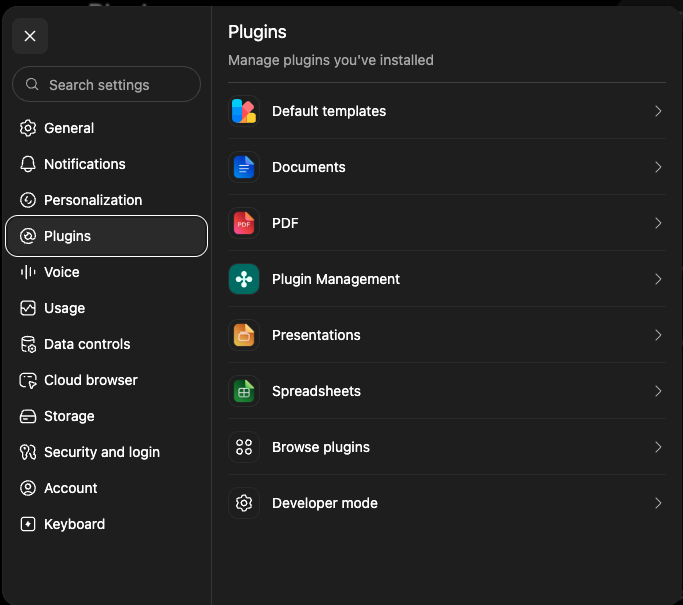This screenshot has width=683, height=605.
Task: Click the General gear icon
Action: coord(28,128)
